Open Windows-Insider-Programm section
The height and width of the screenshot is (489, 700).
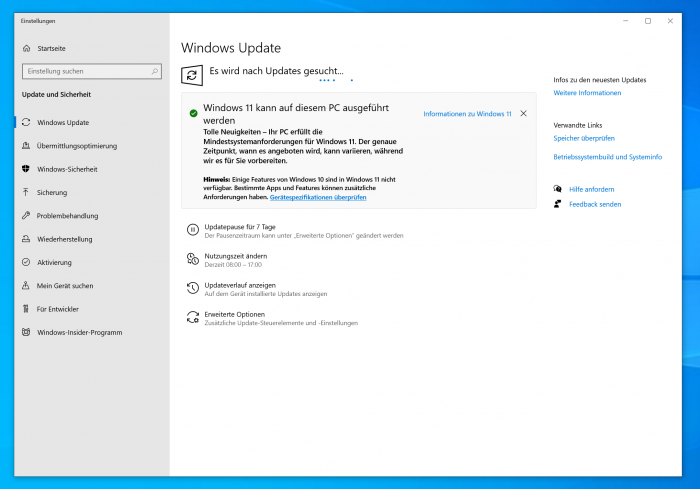coord(79,332)
